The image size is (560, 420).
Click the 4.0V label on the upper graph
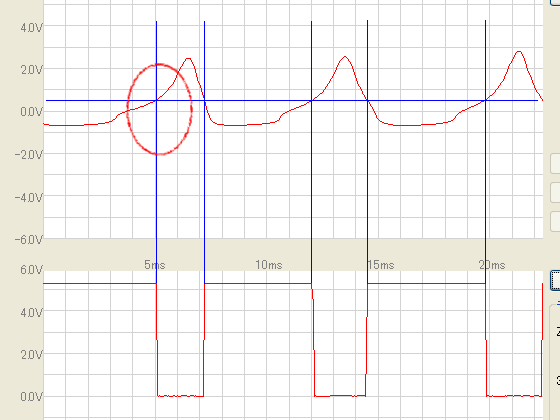point(31,28)
